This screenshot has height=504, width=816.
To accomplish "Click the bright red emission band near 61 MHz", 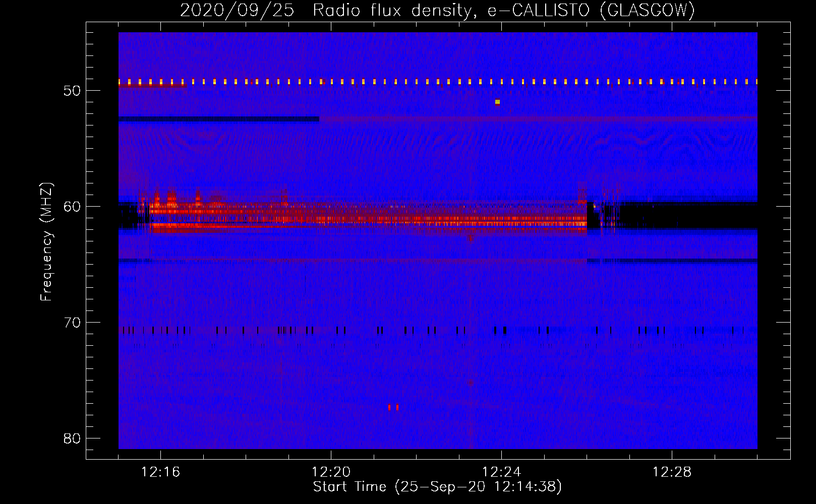I will 368,217.
